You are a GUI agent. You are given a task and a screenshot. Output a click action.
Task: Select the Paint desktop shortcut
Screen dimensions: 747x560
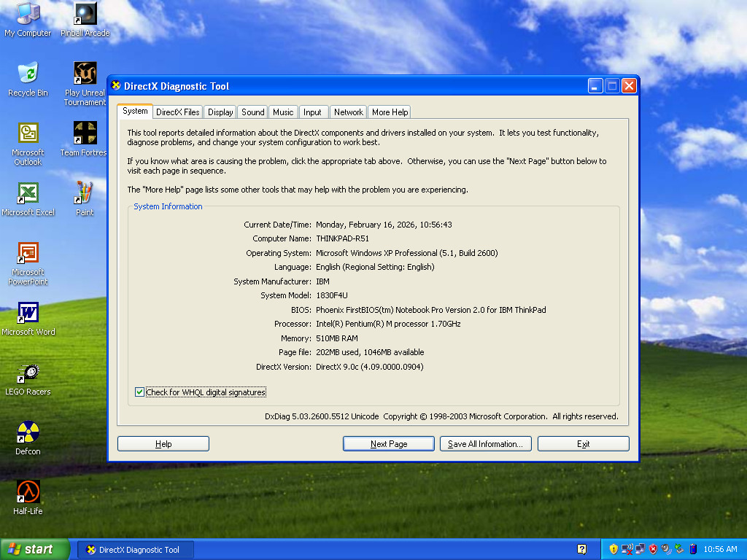coord(85,199)
